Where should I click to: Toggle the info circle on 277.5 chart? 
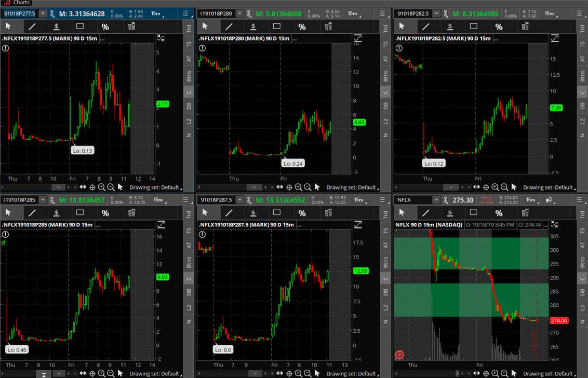(5, 48)
